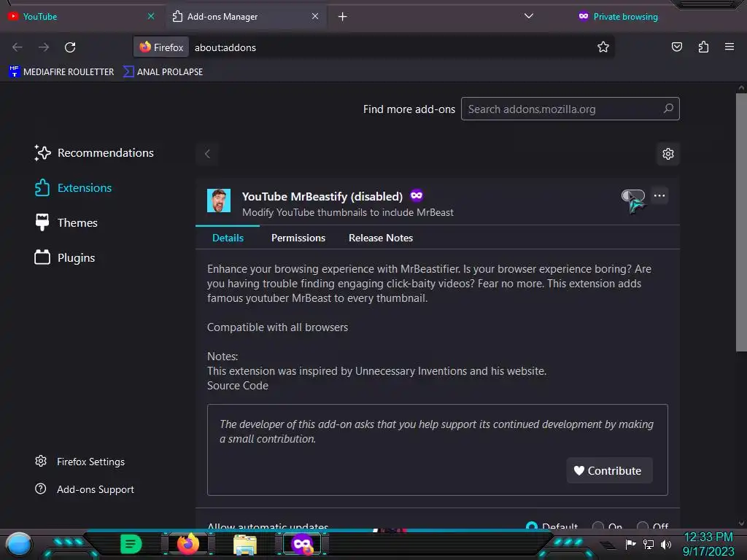Open File Explorer from the taskbar
The height and width of the screenshot is (560, 747).
point(245,544)
